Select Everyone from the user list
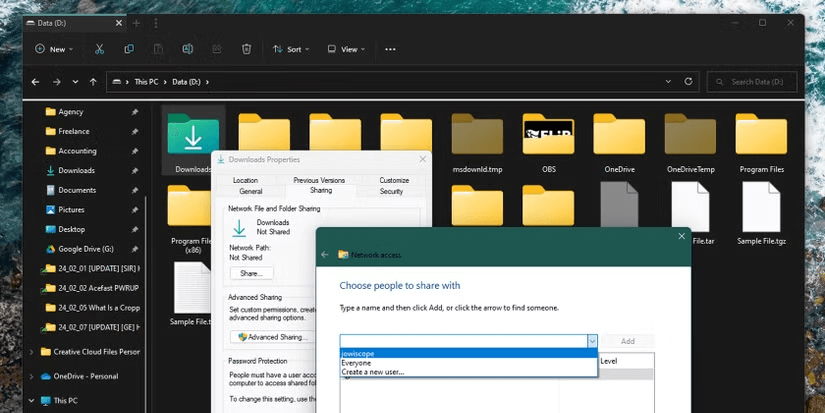 pyautogui.click(x=357, y=363)
